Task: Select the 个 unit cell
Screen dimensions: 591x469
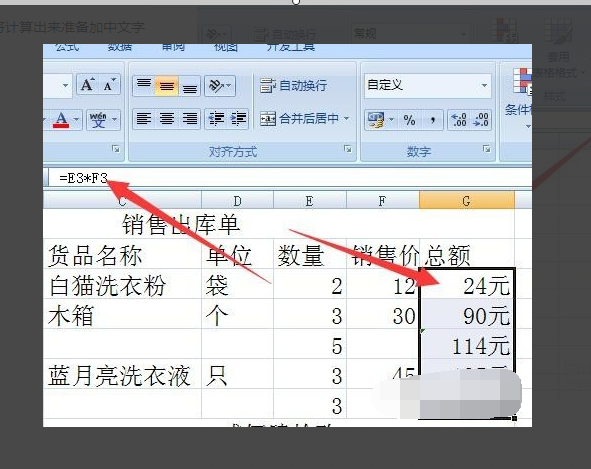Action: [237, 314]
